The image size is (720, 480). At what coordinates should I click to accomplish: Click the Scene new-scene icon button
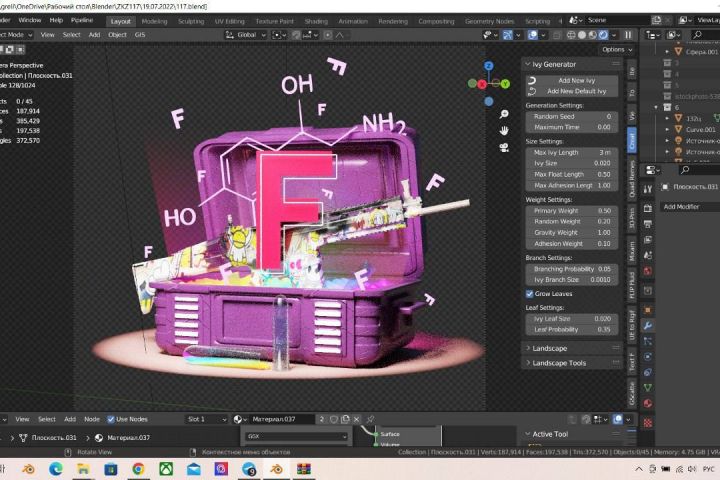656,20
